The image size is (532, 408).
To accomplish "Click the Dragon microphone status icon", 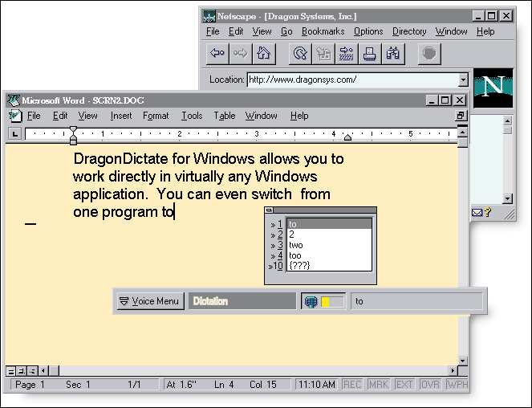I will click(311, 301).
